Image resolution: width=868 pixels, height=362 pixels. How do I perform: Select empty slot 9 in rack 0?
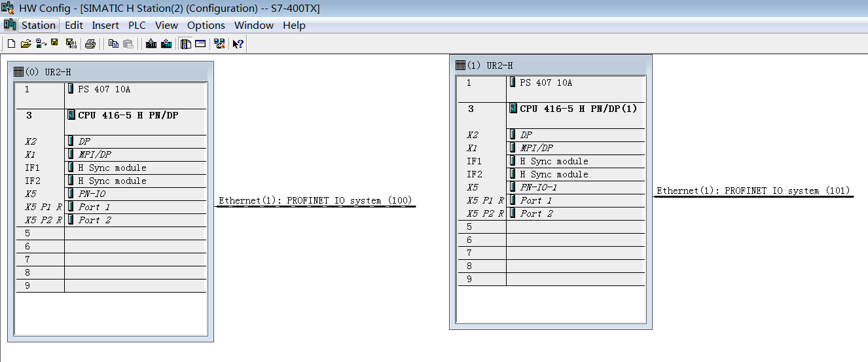click(111, 285)
